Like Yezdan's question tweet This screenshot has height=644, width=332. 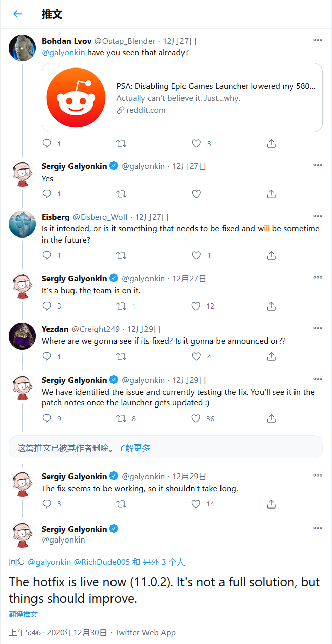(x=196, y=357)
